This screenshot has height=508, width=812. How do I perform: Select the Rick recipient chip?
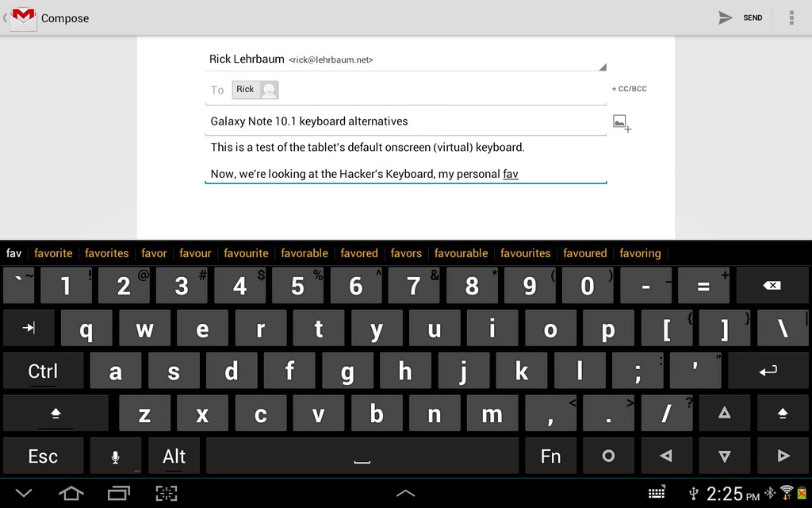point(255,90)
